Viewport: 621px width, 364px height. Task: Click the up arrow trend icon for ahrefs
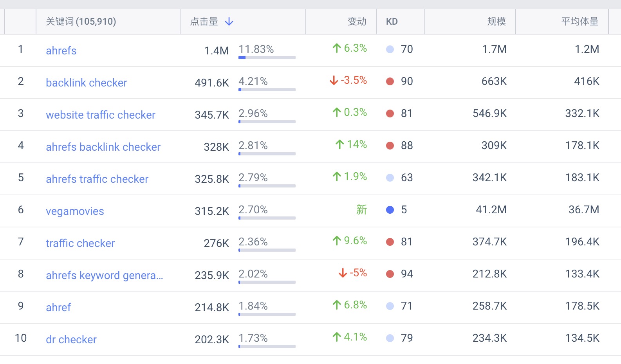337,48
